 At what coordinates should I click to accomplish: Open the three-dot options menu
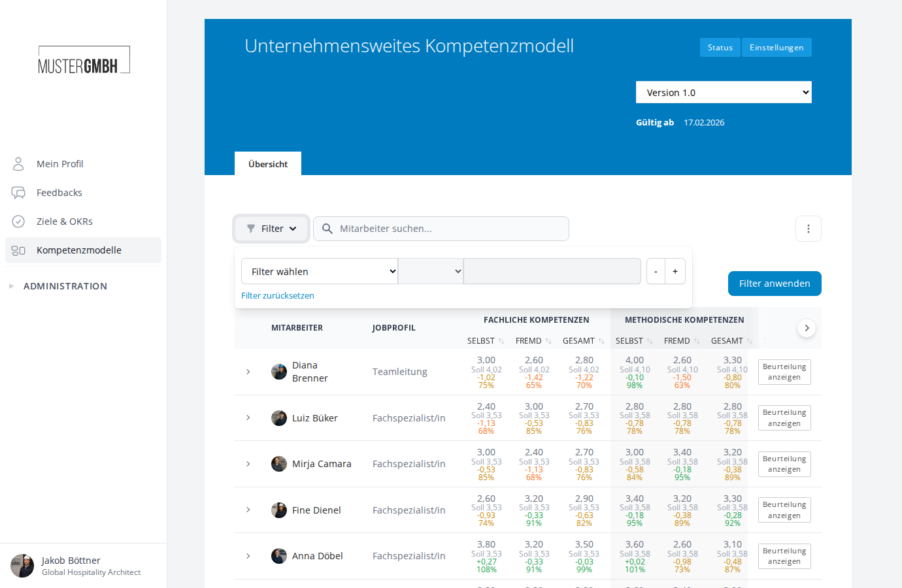[x=809, y=229]
